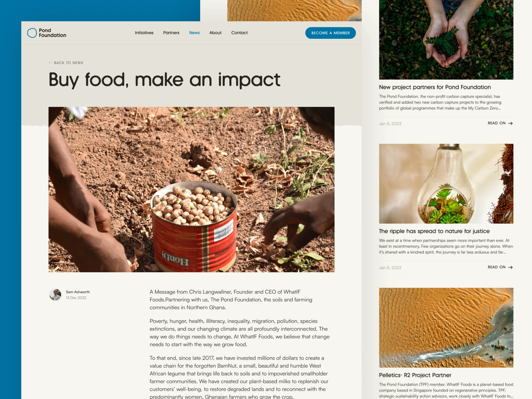Screen dimensions: 532x399
Task: Click the Read On arrow under New project partners
Action: click(510, 123)
